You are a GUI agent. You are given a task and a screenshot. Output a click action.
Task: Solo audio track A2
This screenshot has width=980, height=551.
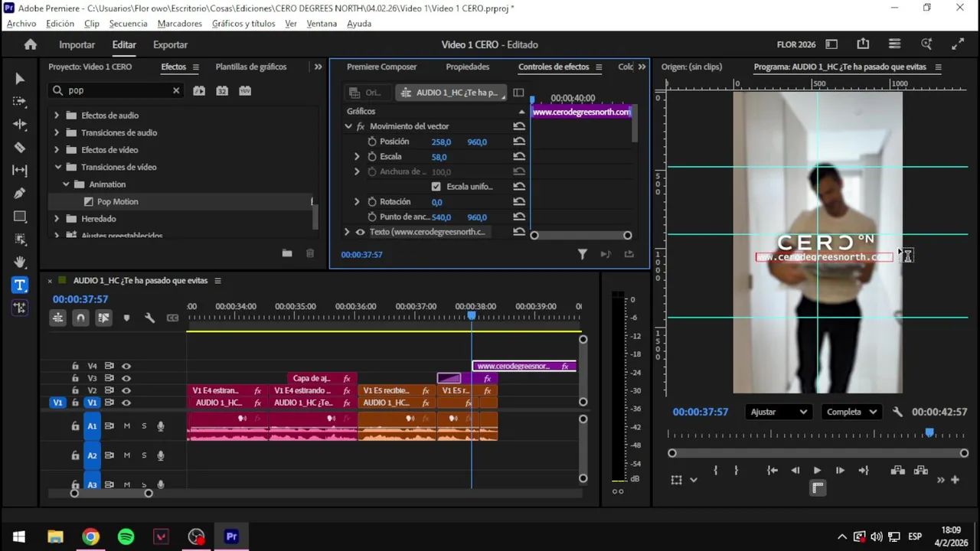click(x=144, y=455)
